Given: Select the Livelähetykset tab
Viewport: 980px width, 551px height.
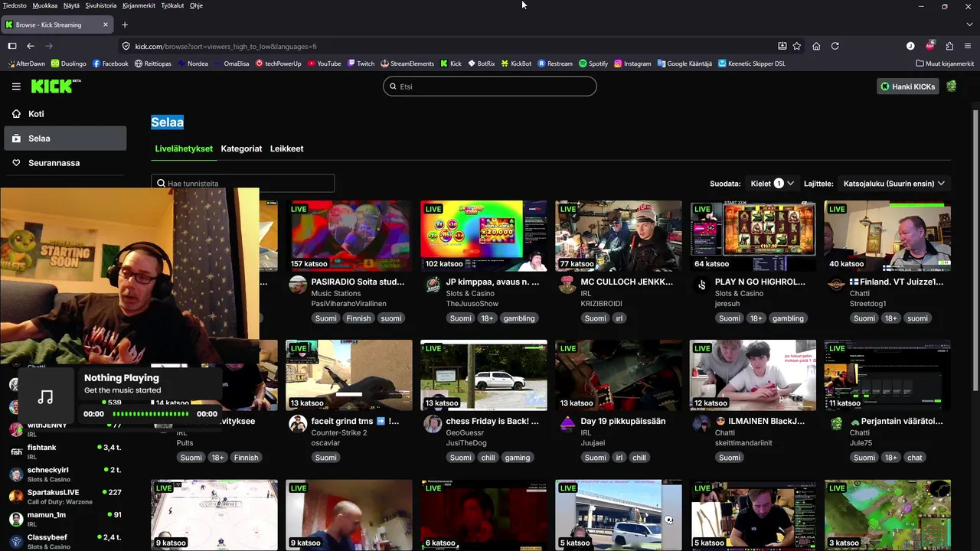Looking at the screenshot, I should (x=184, y=148).
